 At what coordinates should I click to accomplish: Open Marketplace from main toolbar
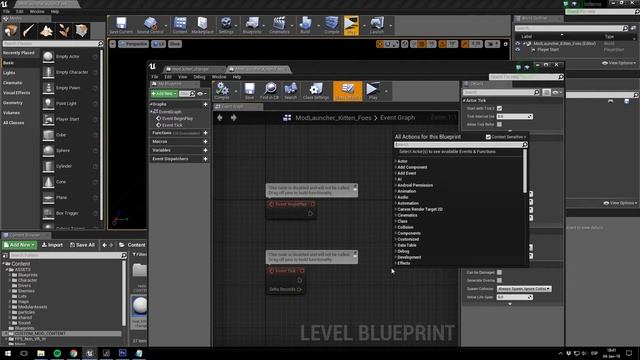tap(202, 25)
